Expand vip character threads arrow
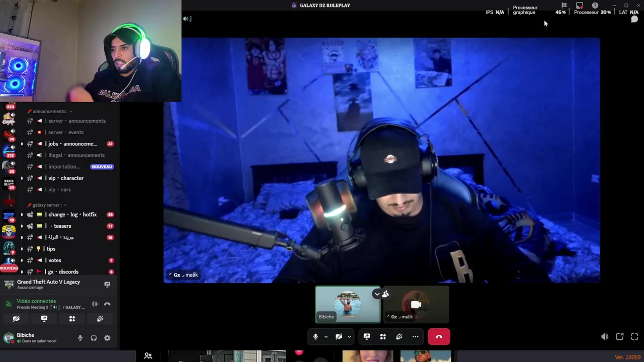The height and width of the screenshot is (362, 644). pos(21,178)
